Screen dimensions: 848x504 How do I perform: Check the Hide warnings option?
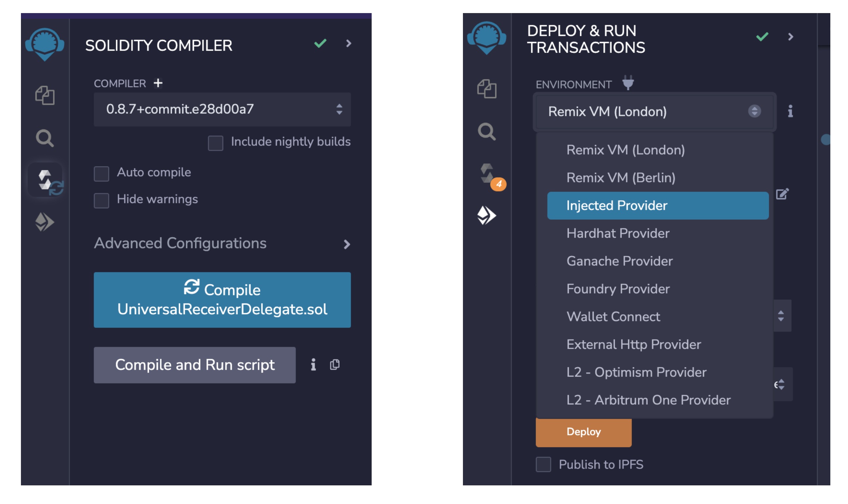point(101,201)
